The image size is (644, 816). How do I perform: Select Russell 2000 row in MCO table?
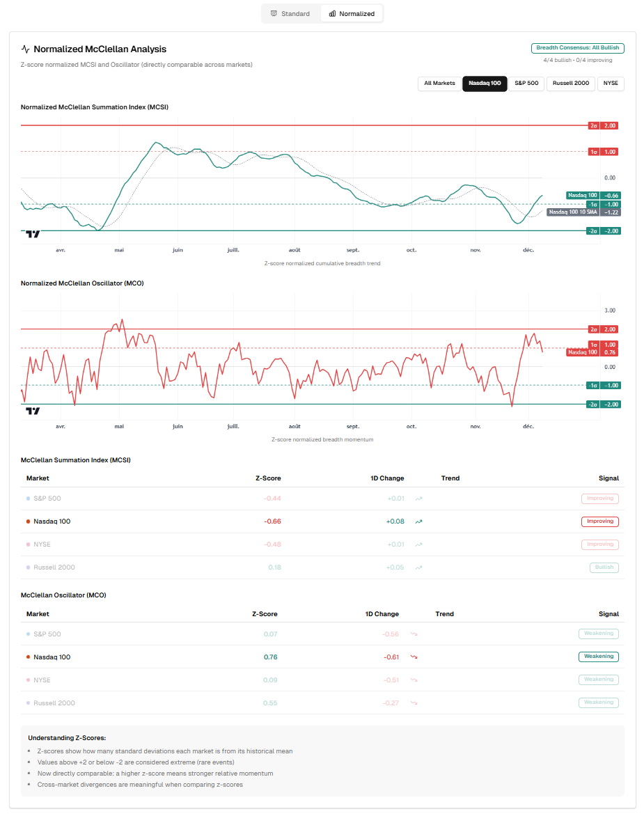(322, 703)
